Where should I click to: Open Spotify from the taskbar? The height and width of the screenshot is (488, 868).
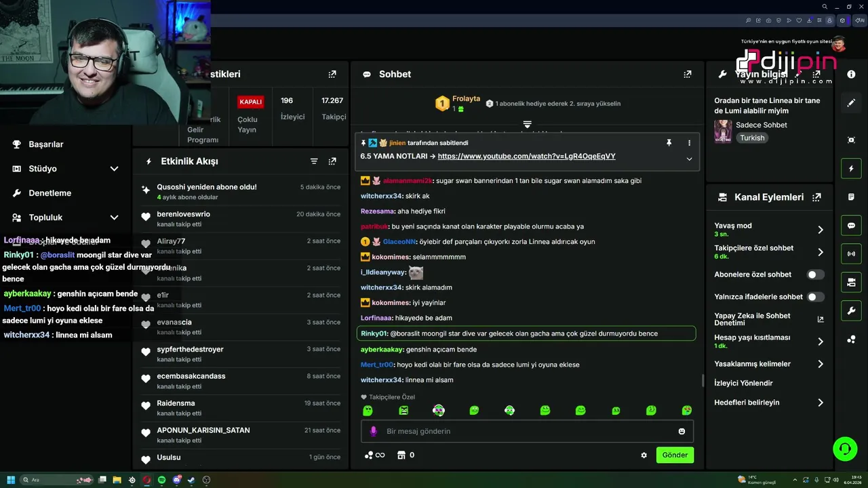coord(161,480)
